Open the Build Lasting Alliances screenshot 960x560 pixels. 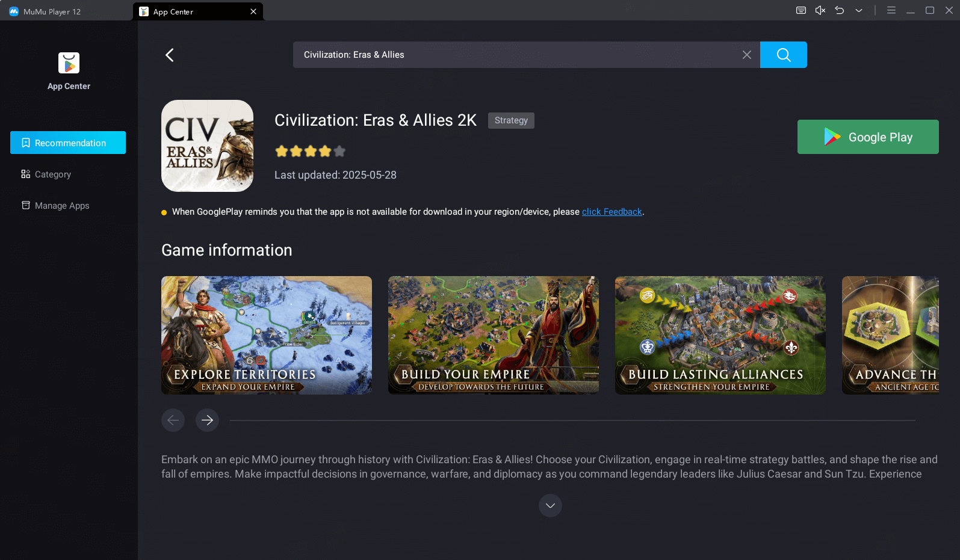coord(720,335)
